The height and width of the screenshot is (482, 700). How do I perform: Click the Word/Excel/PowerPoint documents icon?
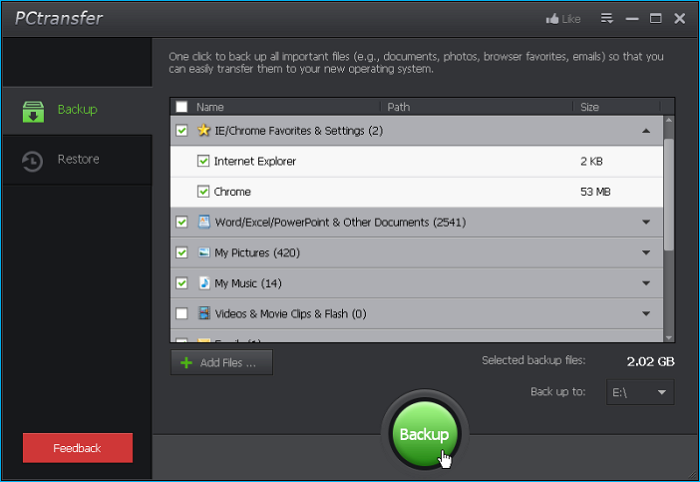click(x=204, y=222)
